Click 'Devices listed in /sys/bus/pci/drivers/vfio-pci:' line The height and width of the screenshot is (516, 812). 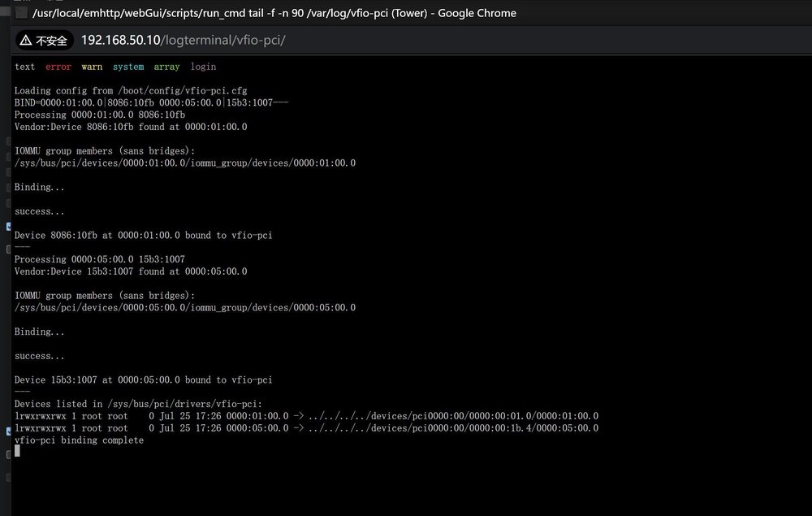click(138, 404)
